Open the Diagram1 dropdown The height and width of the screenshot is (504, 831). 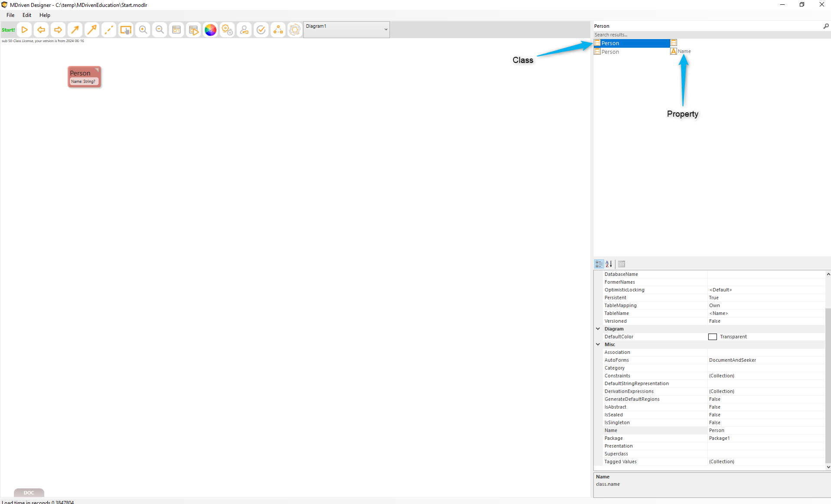[x=386, y=29]
